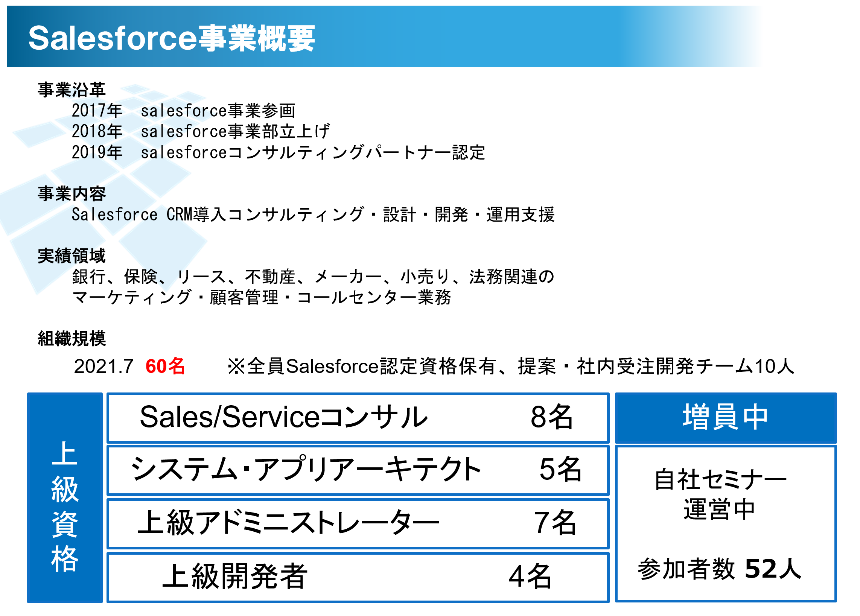
Task: Select the システム・アプリアーキテクト 5名 box
Action: [358, 470]
